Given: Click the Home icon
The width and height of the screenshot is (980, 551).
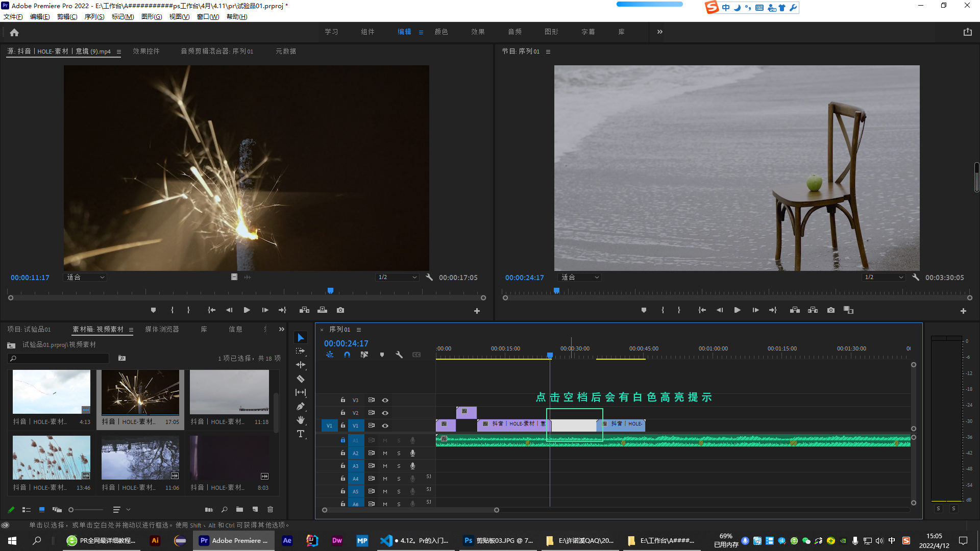Looking at the screenshot, I should coord(14,32).
